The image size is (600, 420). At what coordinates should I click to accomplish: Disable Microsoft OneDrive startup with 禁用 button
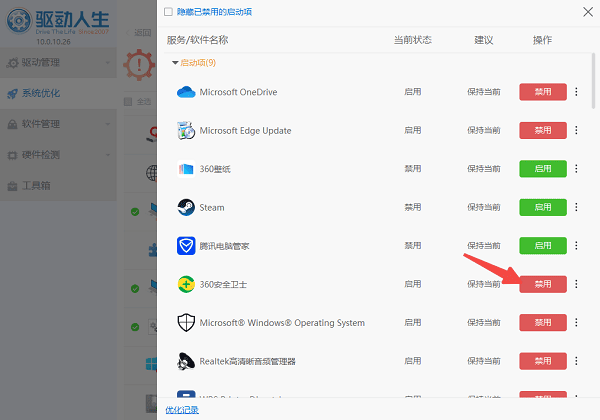(543, 92)
